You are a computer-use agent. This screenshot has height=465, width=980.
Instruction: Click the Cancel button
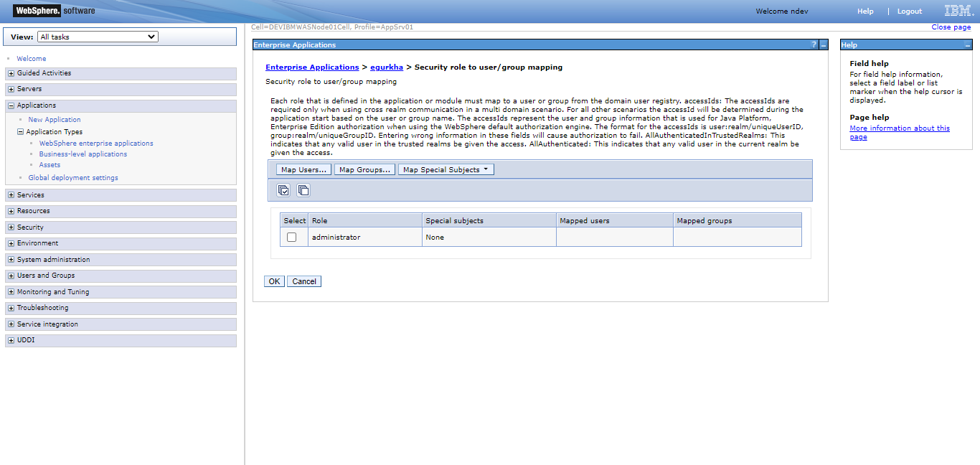click(304, 281)
